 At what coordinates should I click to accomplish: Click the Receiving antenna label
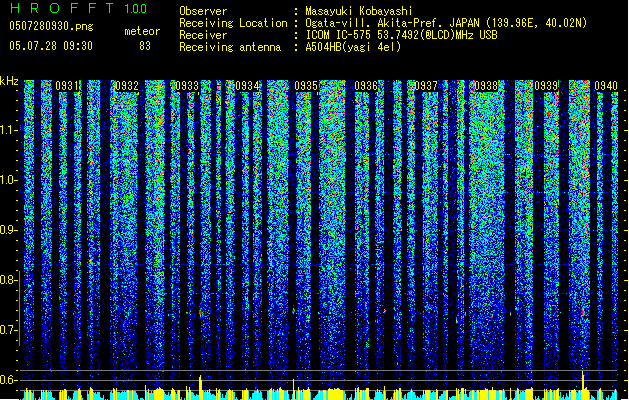[x=230, y=47]
